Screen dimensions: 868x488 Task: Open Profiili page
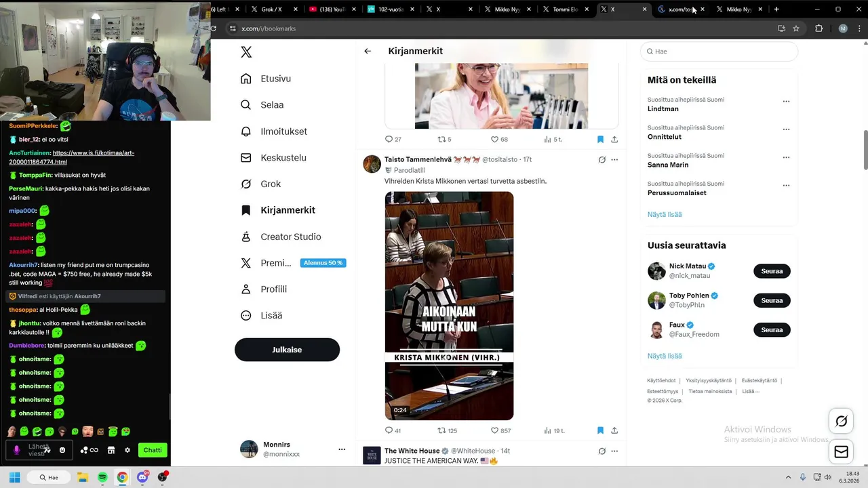click(x=263, y=289)
